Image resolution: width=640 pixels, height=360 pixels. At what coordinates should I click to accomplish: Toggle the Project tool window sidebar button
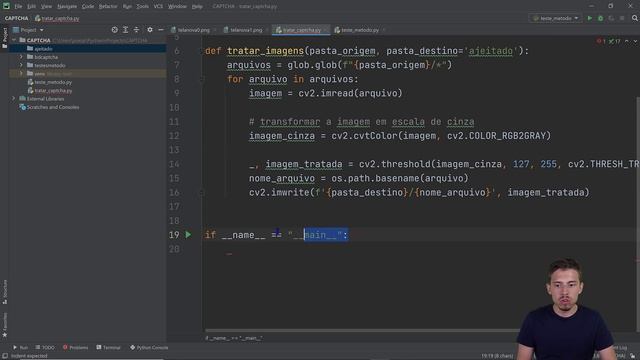pos(5,38)
